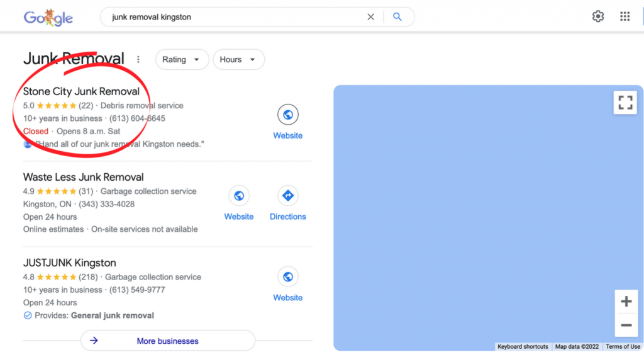Open the Stone City Junk Removal listing
Screen dimensions: 644x357
81,91
